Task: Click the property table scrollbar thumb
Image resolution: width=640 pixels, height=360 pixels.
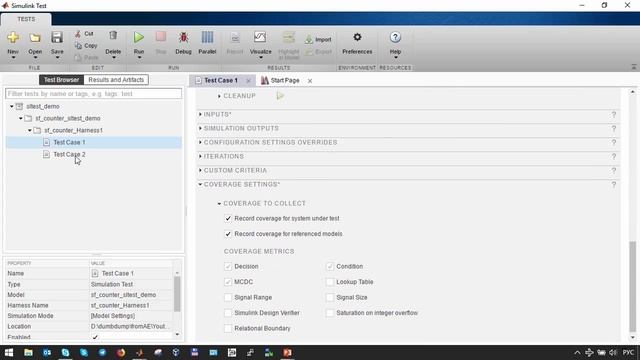Action: tap(177, 294)
